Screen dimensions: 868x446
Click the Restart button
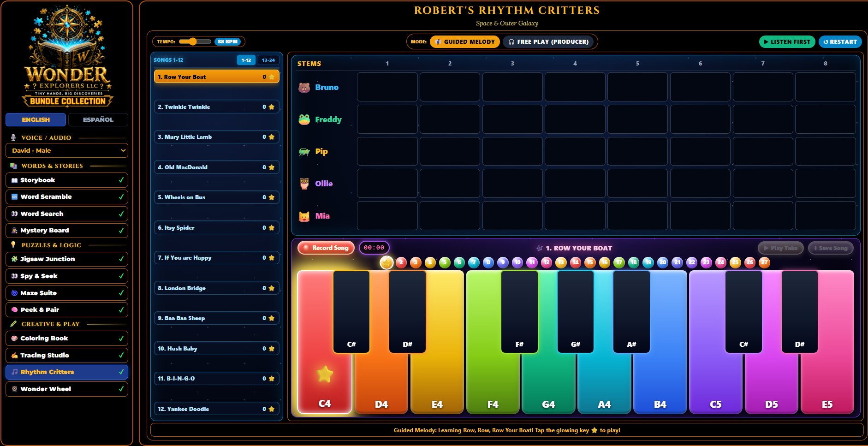coord(840,42)
